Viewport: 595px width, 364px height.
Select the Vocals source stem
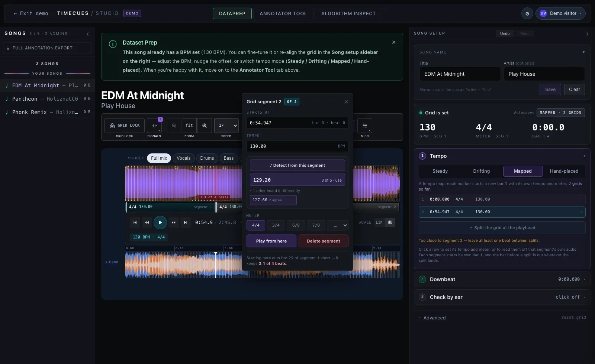[x=184, y=158]
